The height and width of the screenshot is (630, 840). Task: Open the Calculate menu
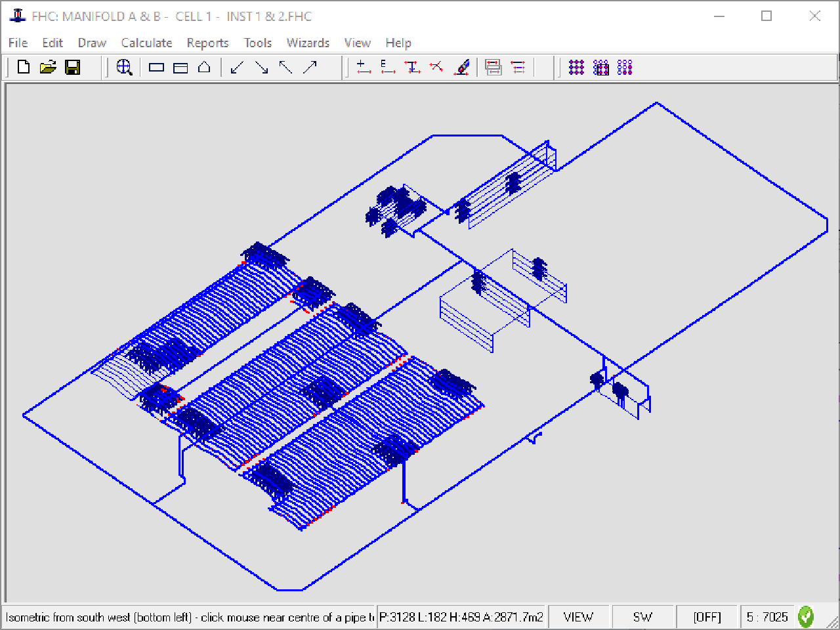(x=146, y=43)
